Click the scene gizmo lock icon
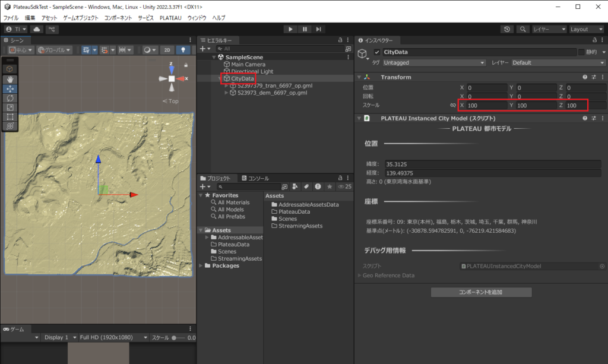 pos(186,65)
